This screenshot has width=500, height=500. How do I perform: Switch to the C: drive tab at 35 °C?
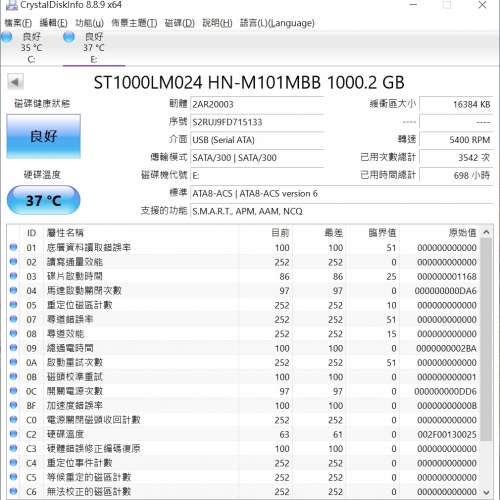31,48
